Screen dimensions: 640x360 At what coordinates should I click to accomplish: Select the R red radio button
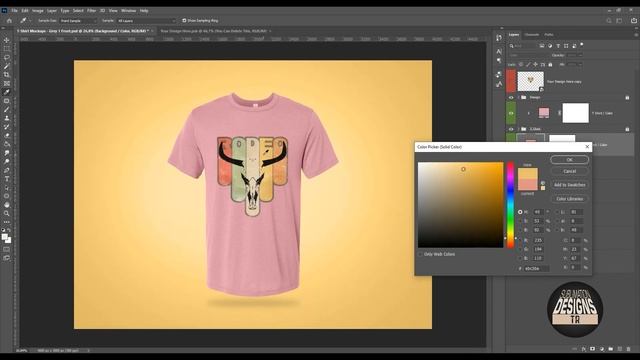pos(520,240)
